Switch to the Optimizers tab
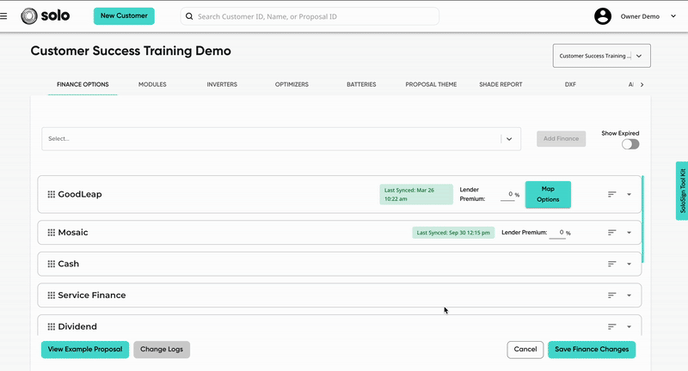This screenshot has width=688, height=371. tap(292, 84)
